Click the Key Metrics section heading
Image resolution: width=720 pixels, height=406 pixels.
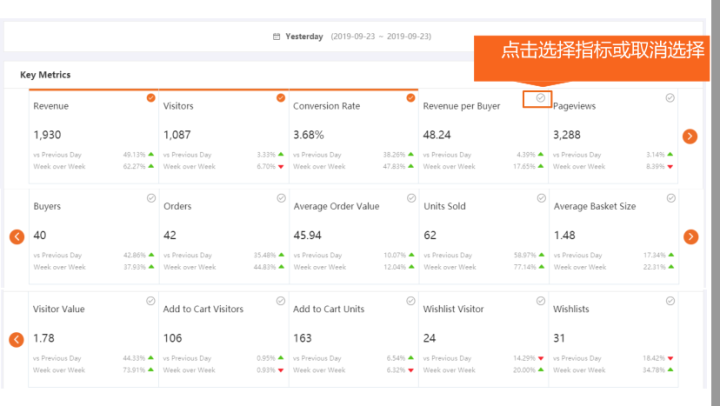[x=45, y=75]
